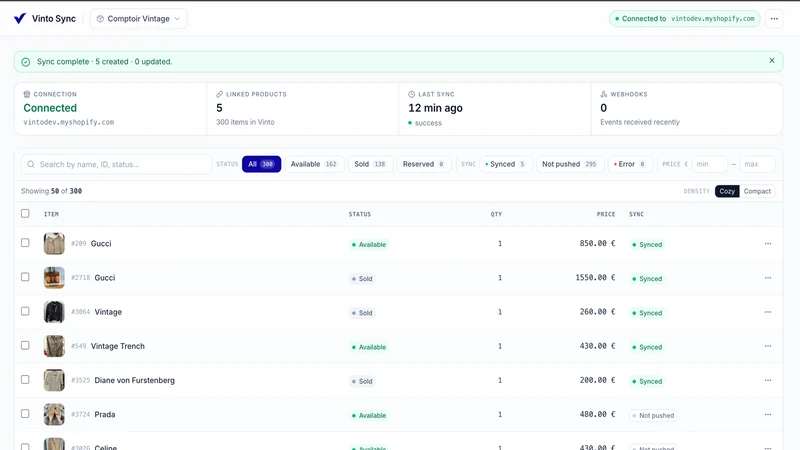Click the Available badge on #209 Gucci
The width and height of the screenshot is (800, 450).
coord(369,244)
